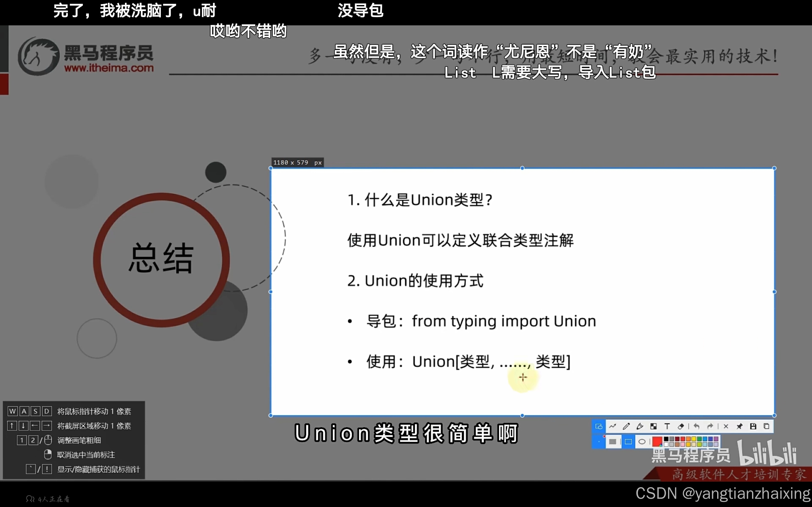
Task: Select the text T tool
Action: coord(667,427)
